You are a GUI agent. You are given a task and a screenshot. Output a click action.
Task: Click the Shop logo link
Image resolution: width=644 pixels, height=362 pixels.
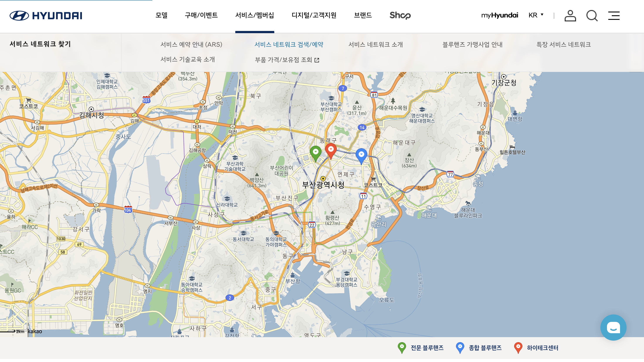coord(400,15)
